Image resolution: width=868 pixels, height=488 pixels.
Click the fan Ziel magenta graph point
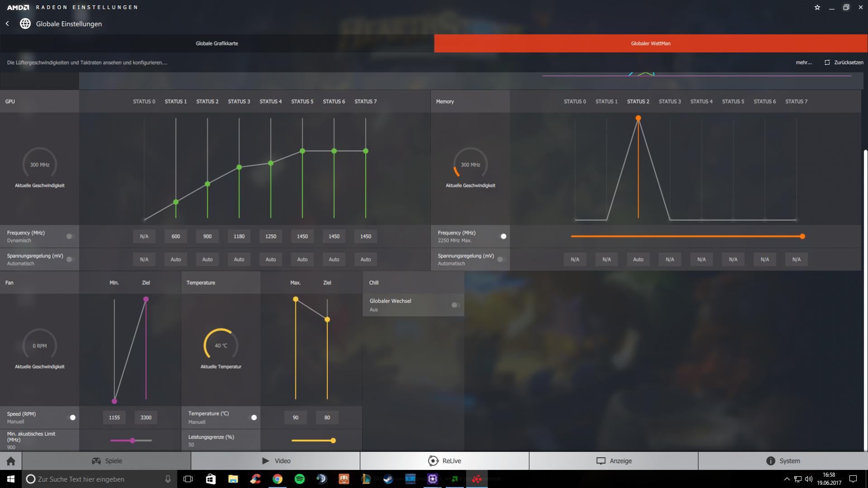pos(146,299)
